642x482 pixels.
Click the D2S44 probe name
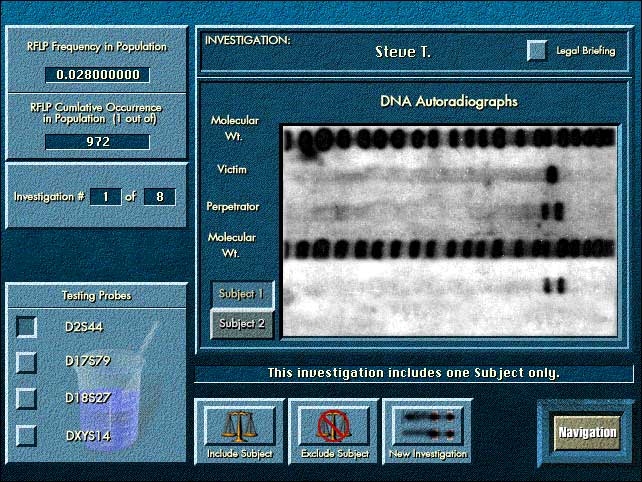(x=84, y=327)
